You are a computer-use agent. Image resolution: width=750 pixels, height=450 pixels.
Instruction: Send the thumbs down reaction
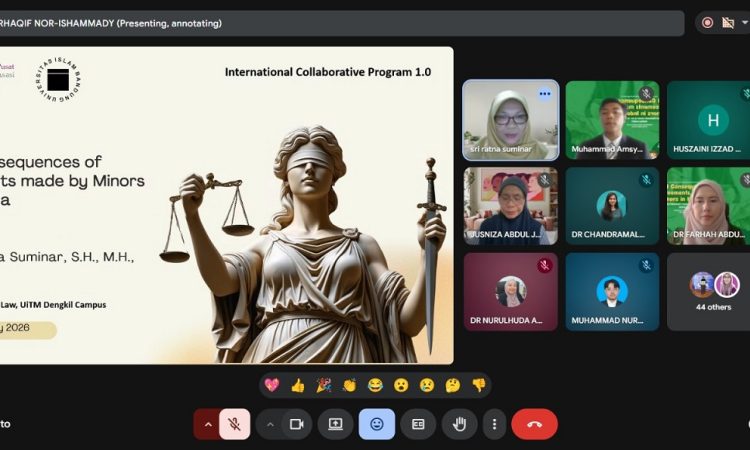[478, 385]
